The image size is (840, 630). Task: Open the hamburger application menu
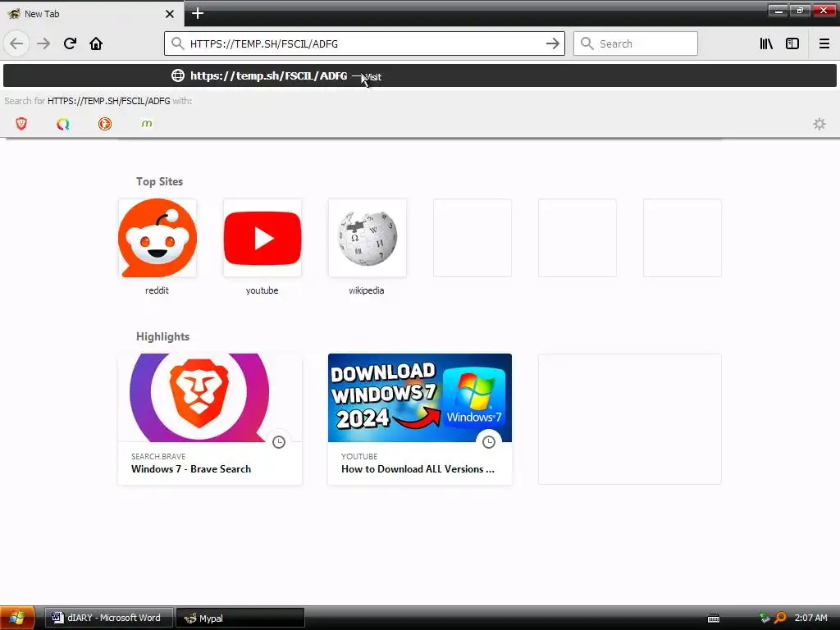pyautogui.click(x=824, y=43)
